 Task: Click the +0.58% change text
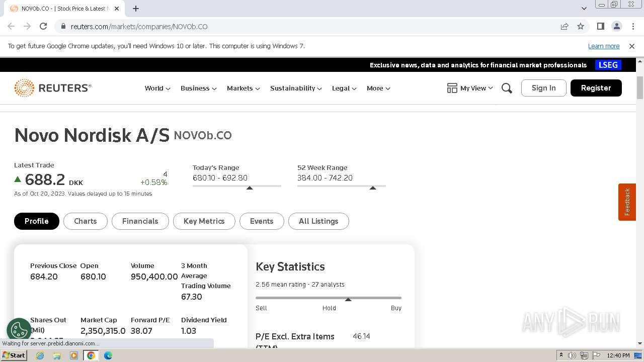click(153, 182)
